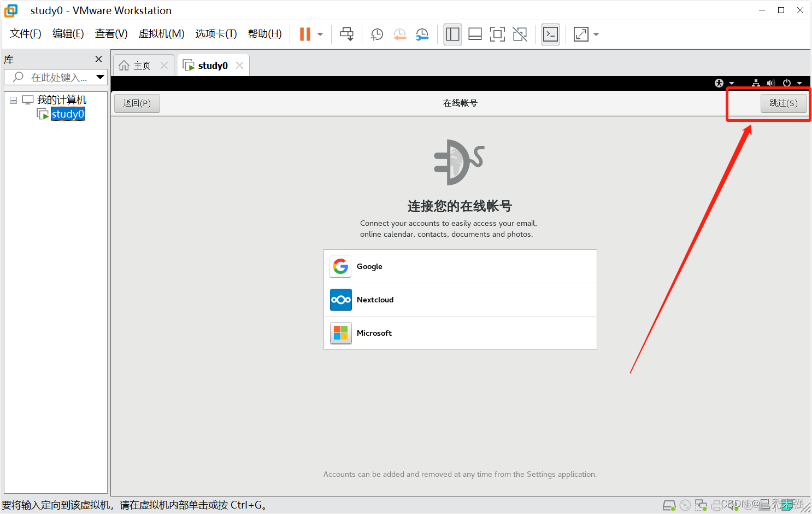Open the 虚拟机(M) menu
812x514 pixels.
[162, 34]
